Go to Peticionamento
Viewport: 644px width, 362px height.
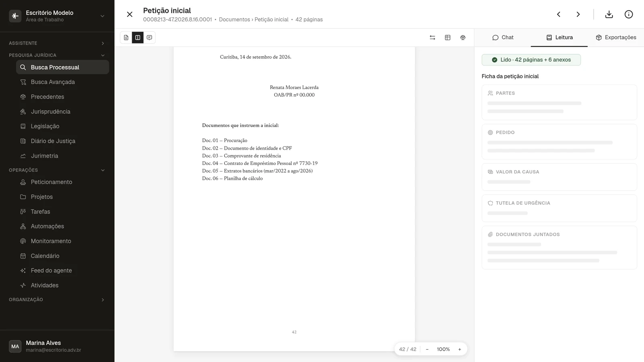pos(62,182)
